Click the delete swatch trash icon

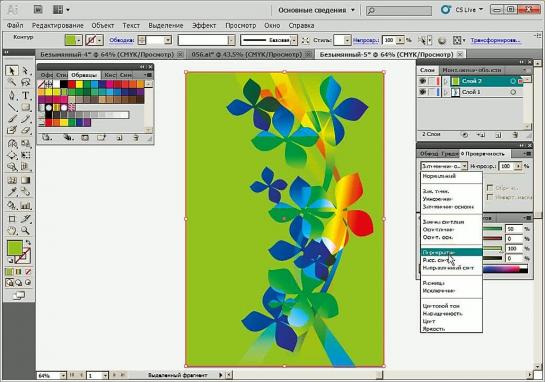point(137,138)
